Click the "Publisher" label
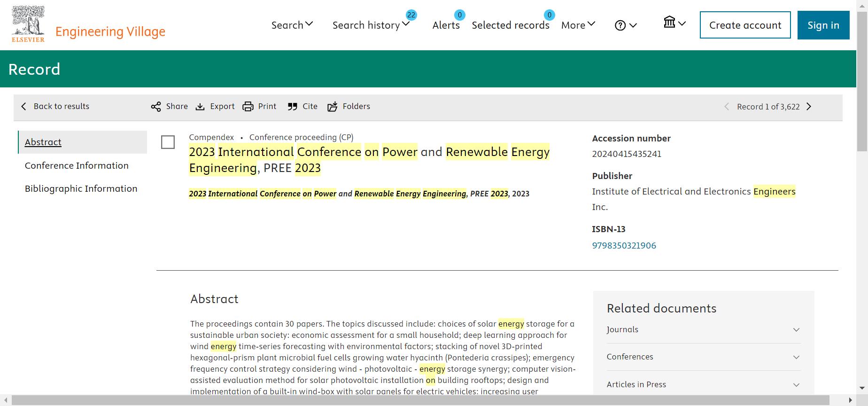Viewport: 868px width, 406px height. (x=612, y=176)
